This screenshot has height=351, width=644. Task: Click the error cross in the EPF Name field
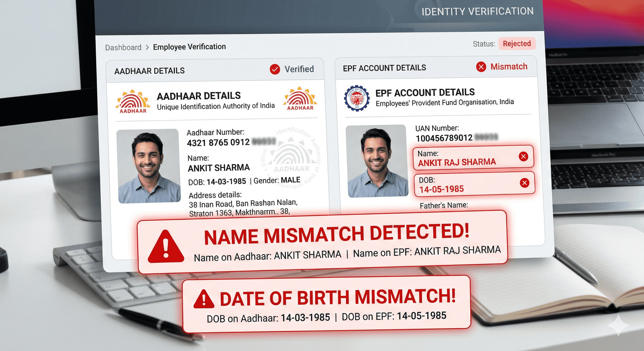click(523, 156)
